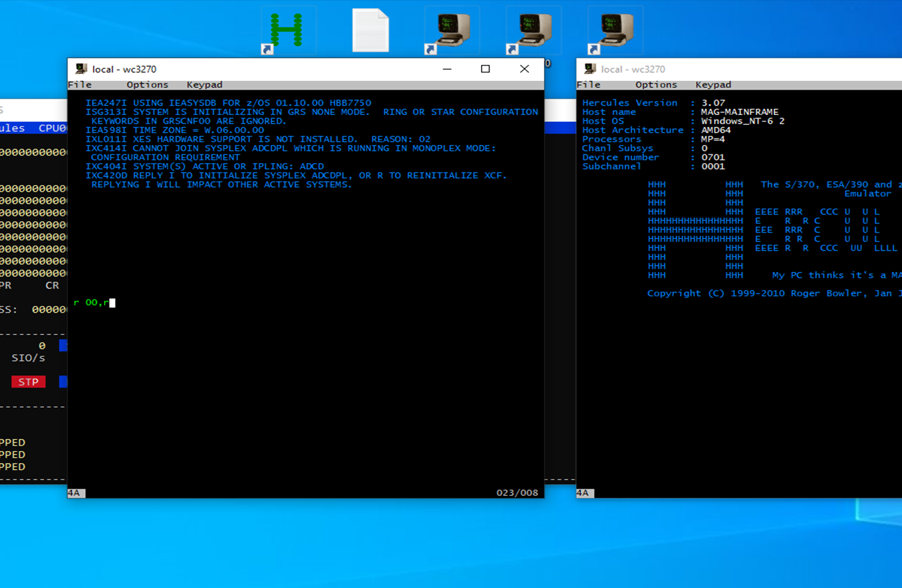The image size is (902, 588).
Task: Click the title bar icon of the right wc3270 window
Action: click(x=590, y=69)
